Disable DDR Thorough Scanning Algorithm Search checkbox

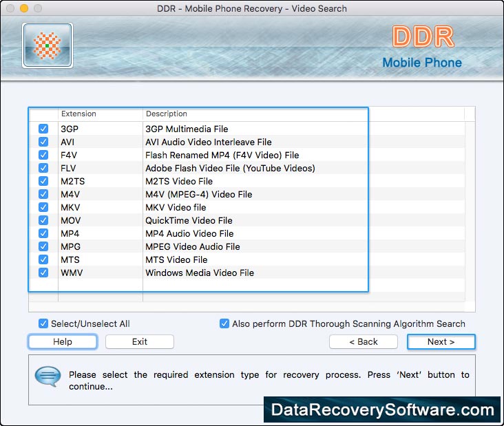click(x=224, y=323)
